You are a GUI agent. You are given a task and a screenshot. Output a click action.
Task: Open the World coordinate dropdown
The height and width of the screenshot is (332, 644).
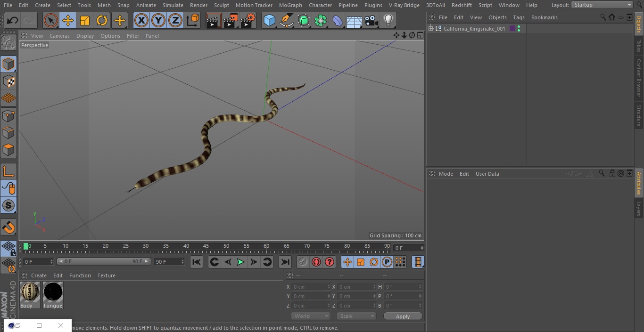point(310,316)
